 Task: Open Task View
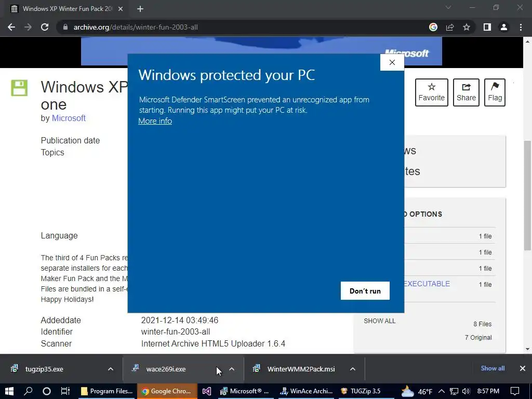pos(65,391)
